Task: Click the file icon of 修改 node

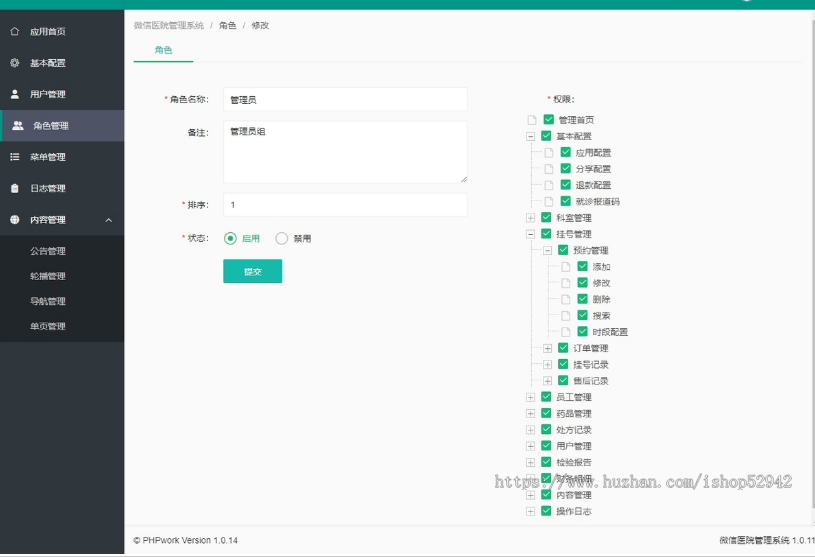Action: [566, 283]
